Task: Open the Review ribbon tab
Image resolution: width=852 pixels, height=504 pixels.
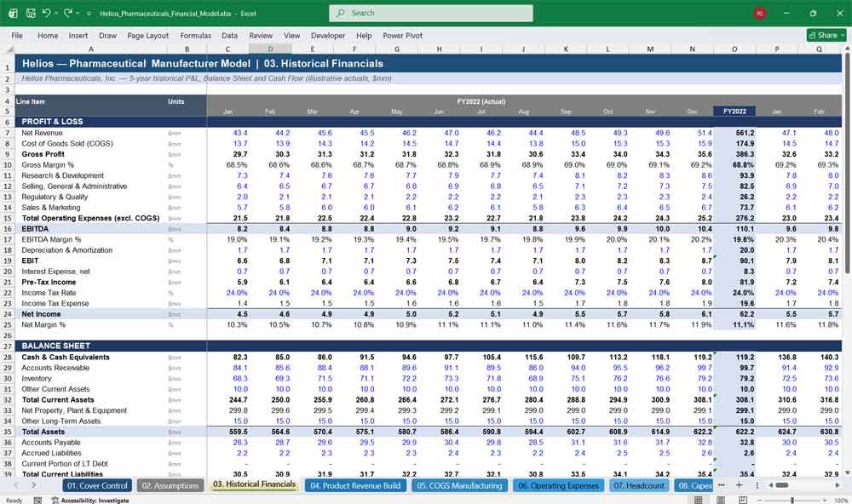Action: pyautogui.click(x=261, y=35)
